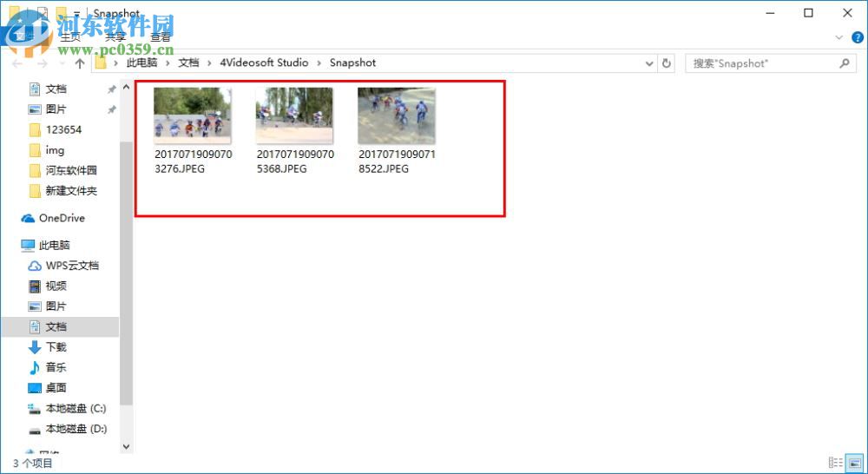The image size is (868, 474).
Task: Expand the ribbon chevron
Action: [x=838, y=37]
